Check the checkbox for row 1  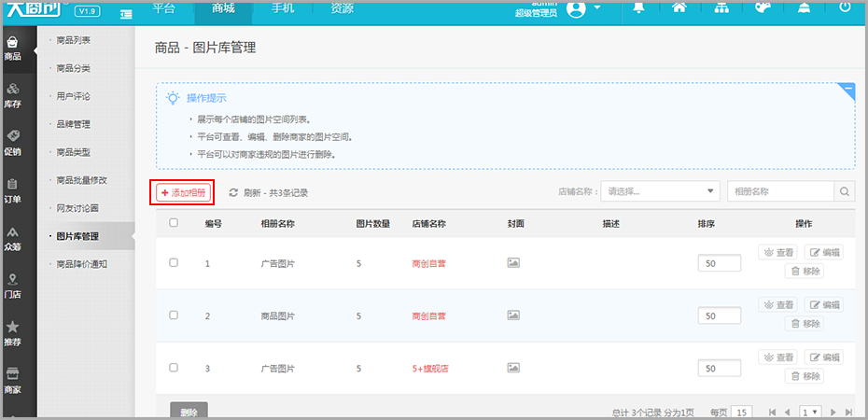(x=174, y=263)
